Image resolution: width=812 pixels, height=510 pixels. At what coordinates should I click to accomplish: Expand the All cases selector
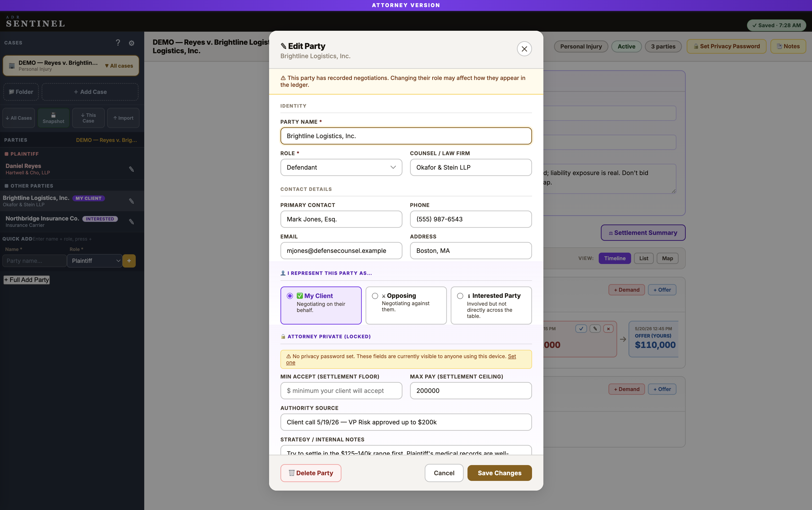tap(119, 66)
